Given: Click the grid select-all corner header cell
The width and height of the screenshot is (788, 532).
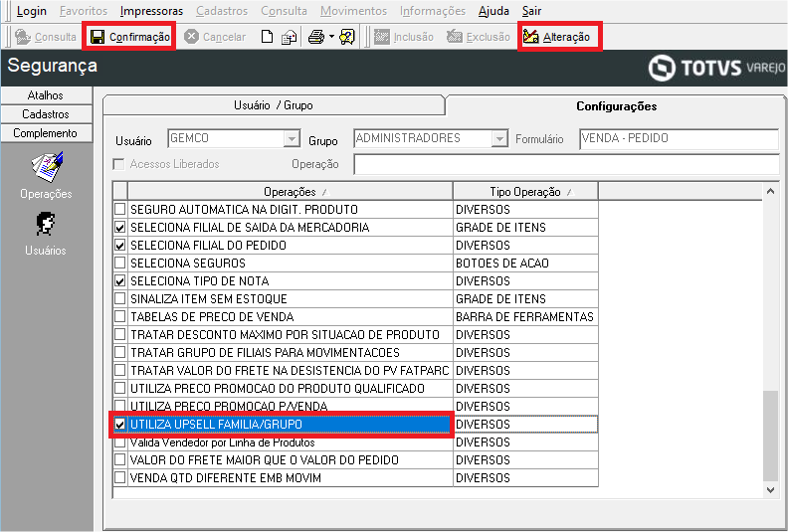Looking at the screenshot, I should [x=119, y=191].
